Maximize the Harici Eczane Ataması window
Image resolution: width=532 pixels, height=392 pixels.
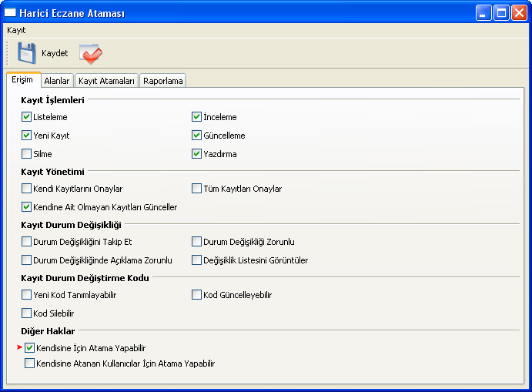click(500, 13)
